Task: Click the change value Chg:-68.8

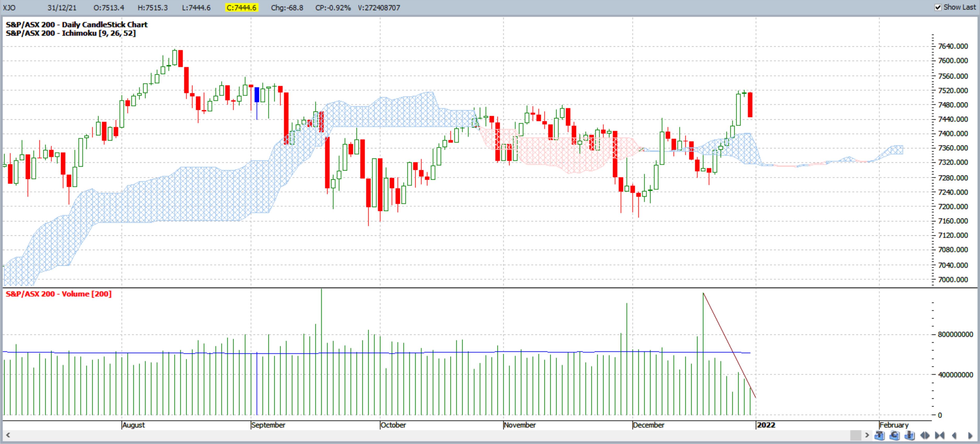Action: point(287,8)
